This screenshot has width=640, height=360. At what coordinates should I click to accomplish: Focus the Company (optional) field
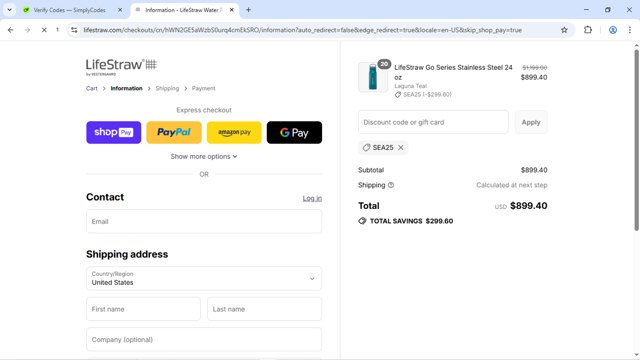click(204, 339)
